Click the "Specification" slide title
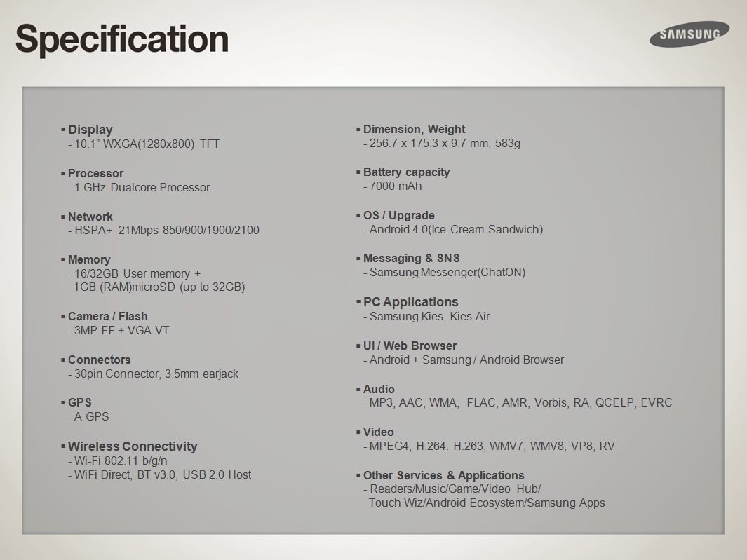747x560 pixels. coord(122,39)
